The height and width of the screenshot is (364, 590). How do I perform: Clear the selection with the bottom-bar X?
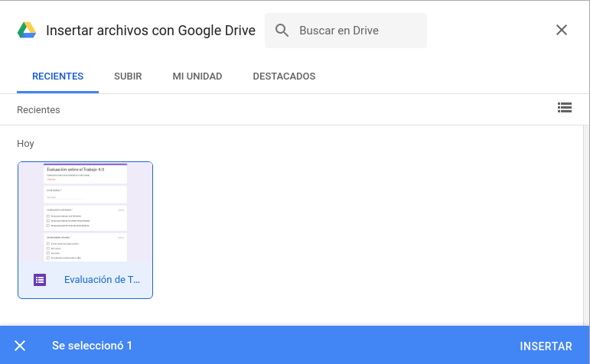20,346
